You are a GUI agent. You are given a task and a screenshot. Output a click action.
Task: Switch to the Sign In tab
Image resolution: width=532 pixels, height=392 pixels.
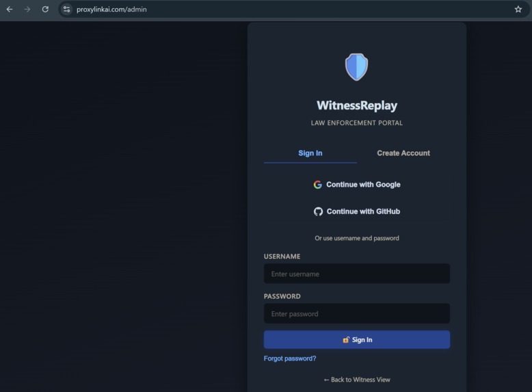[x=310, y=153]
